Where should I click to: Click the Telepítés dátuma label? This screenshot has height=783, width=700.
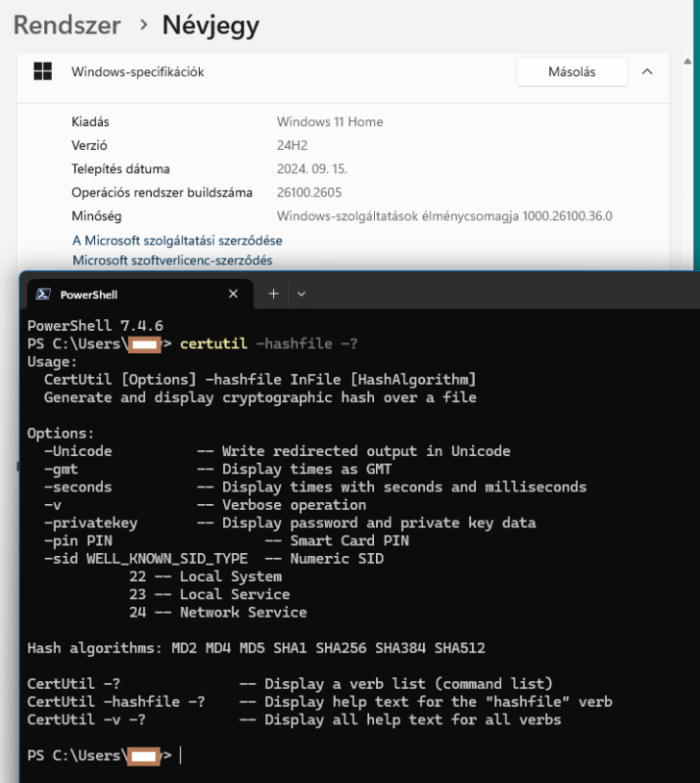click(x=120, y=168)
